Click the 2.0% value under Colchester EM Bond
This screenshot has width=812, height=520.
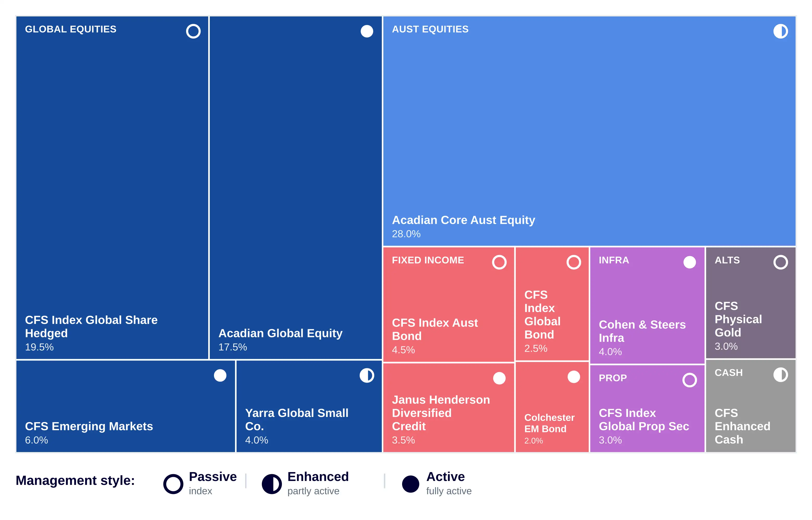(x=534, y=441)
